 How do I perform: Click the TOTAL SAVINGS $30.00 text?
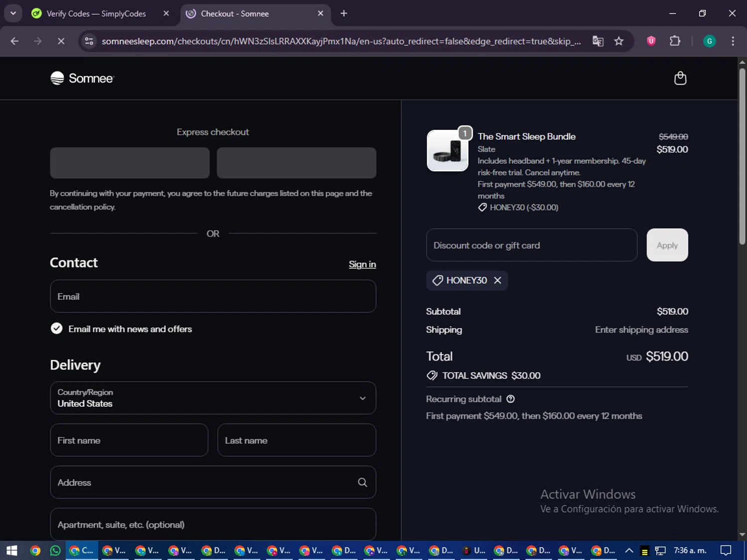tap(491, 375)
